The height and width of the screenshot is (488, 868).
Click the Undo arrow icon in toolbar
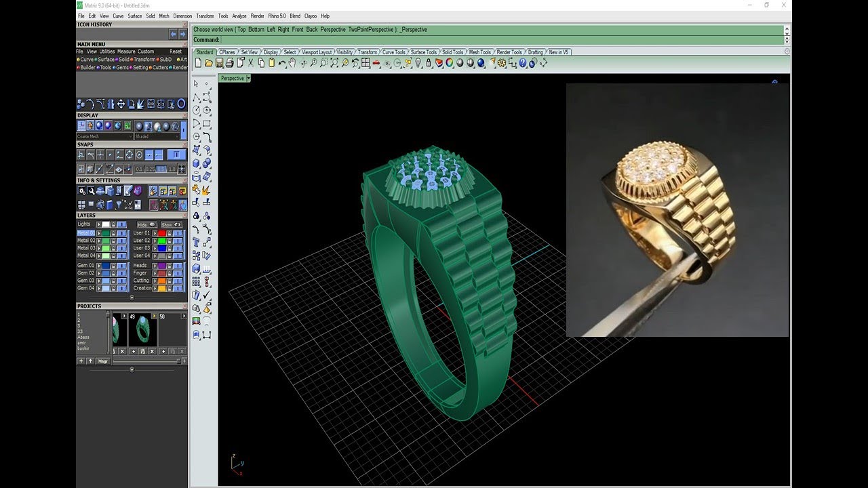tap(282, 62)
